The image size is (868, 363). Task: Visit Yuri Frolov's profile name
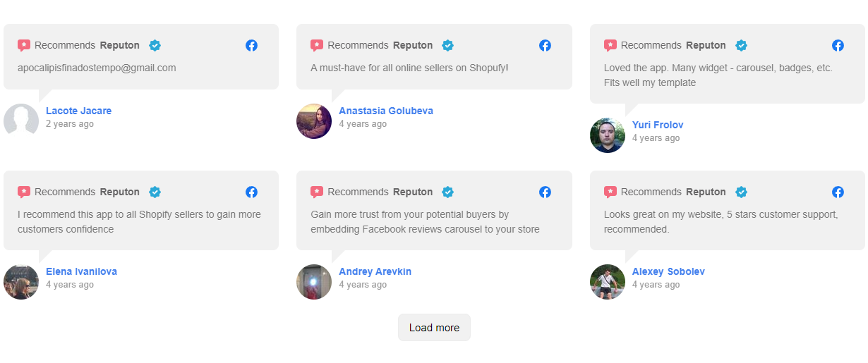658,125
